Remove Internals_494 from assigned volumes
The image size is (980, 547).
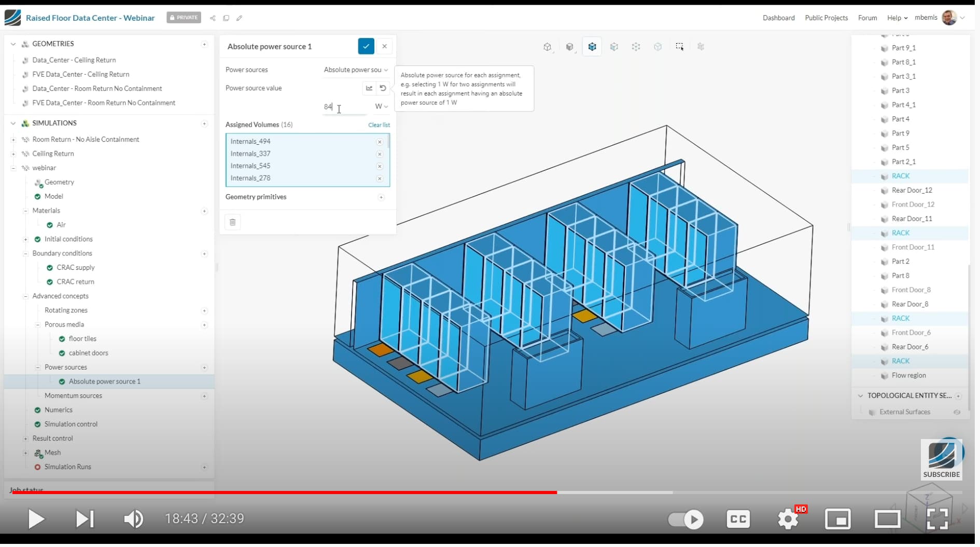[x=380, y=142]
